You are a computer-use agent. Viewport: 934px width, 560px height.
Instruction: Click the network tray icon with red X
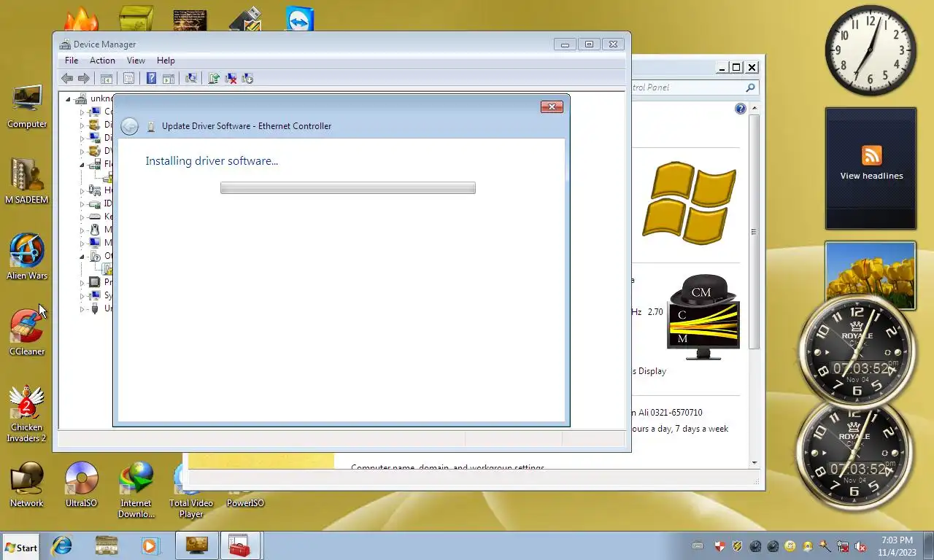coord(843,546)
